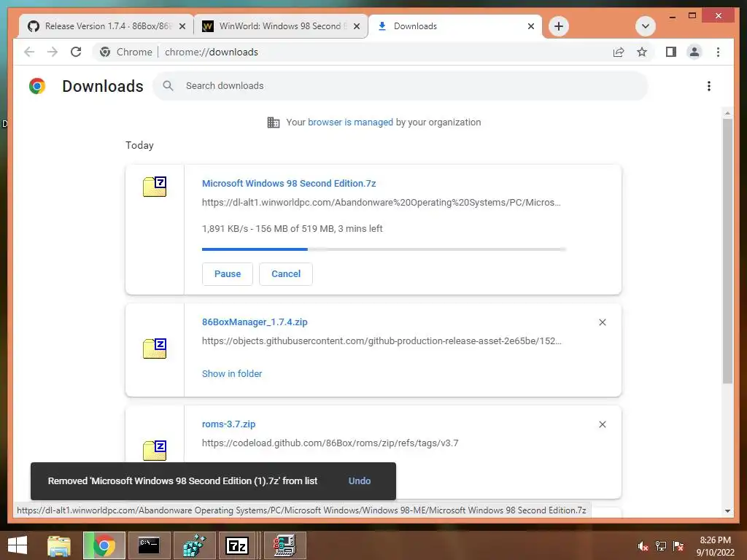Open the Downloads page more-actions menu
747x560 pixels.
tap(709, 86)
